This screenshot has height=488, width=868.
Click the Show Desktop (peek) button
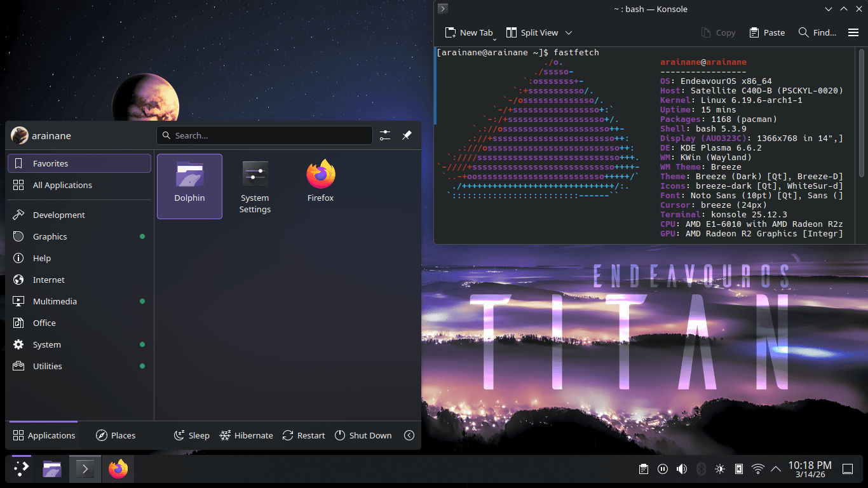tap(848, 470)
